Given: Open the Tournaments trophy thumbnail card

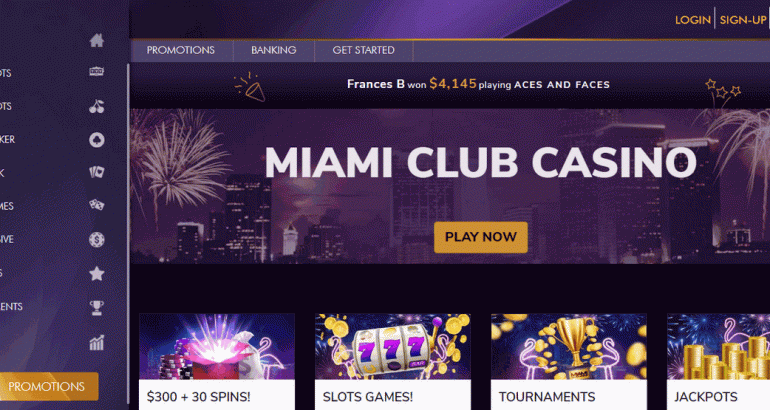Looking at the screenshot, I should tap(569, 362).
